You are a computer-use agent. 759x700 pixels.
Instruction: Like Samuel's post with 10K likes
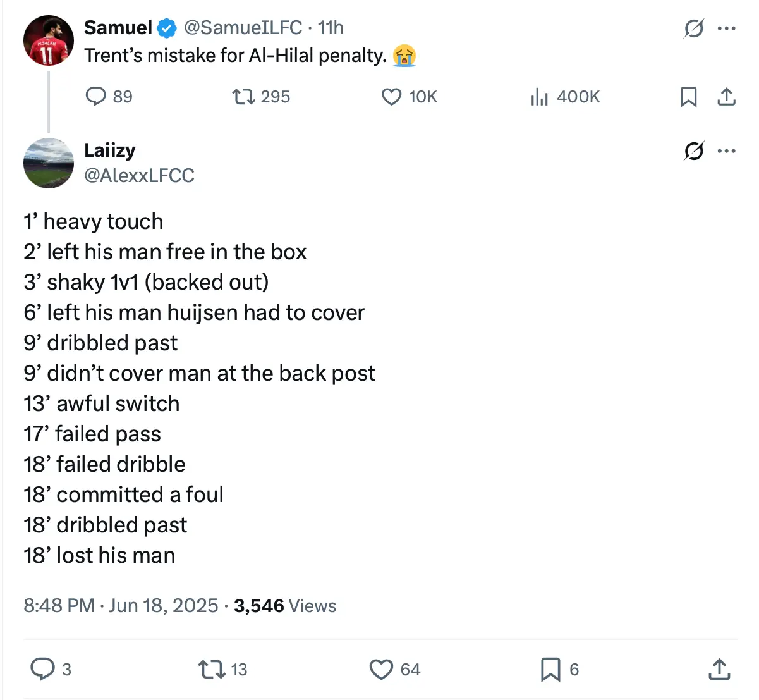click(392, 97)
